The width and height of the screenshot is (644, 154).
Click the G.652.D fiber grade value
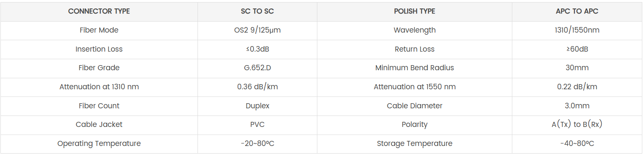coord(257,68)
